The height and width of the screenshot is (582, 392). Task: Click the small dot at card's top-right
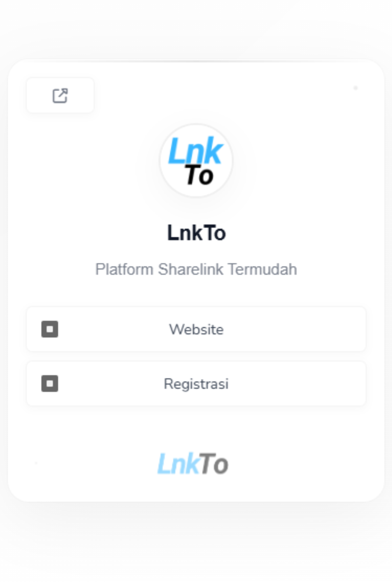(x=356, y=88)
